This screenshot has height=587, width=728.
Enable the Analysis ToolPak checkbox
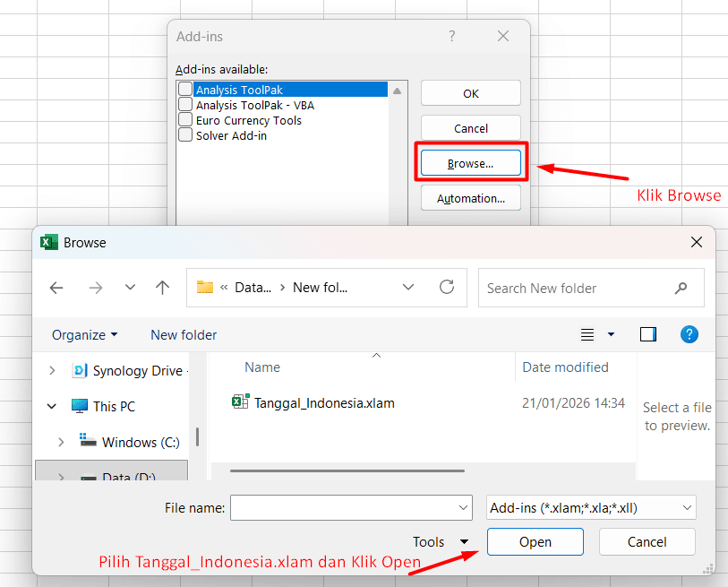click(x=185, y=90)
